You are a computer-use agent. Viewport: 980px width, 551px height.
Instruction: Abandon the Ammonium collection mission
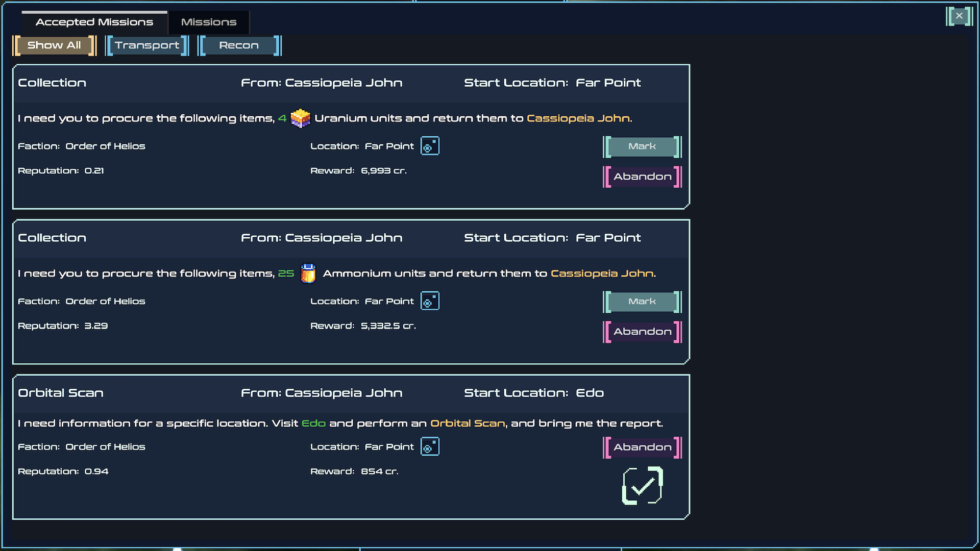642,332
